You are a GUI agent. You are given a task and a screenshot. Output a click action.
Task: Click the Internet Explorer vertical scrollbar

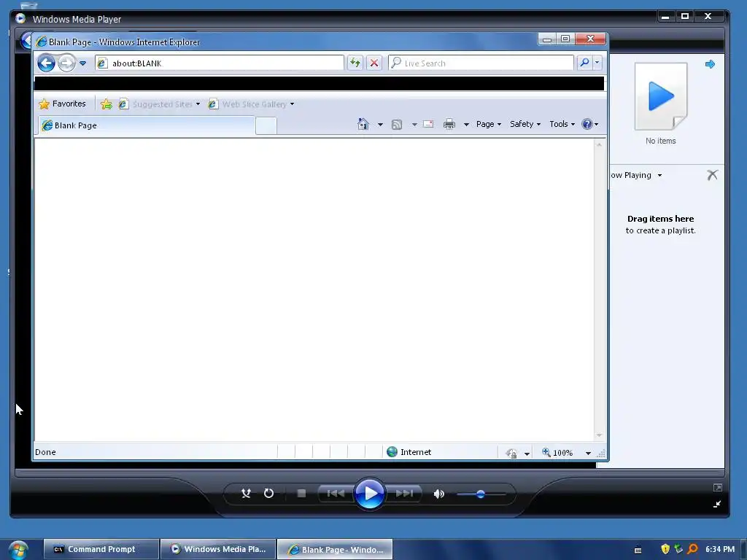(600, 289)
